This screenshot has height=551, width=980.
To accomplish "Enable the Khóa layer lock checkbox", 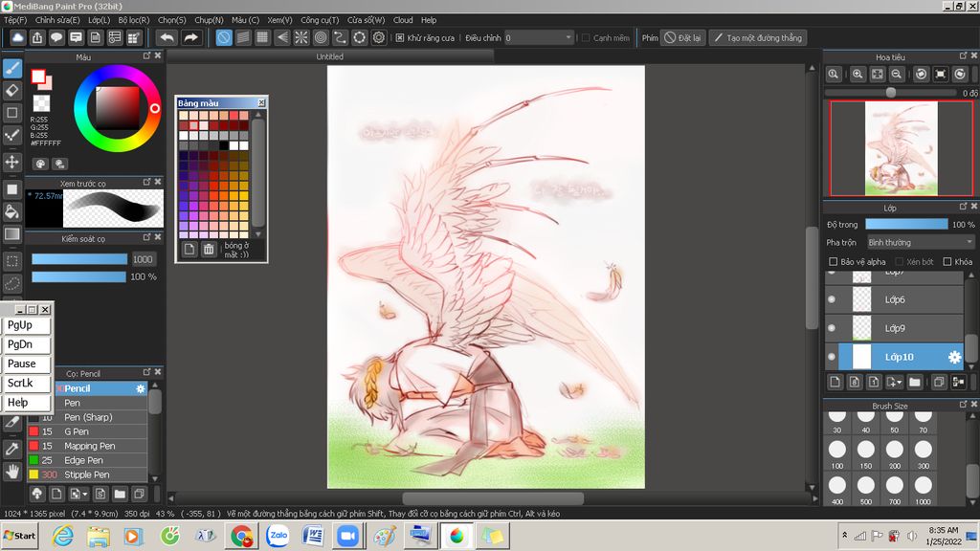I will [x=947, y=262].
